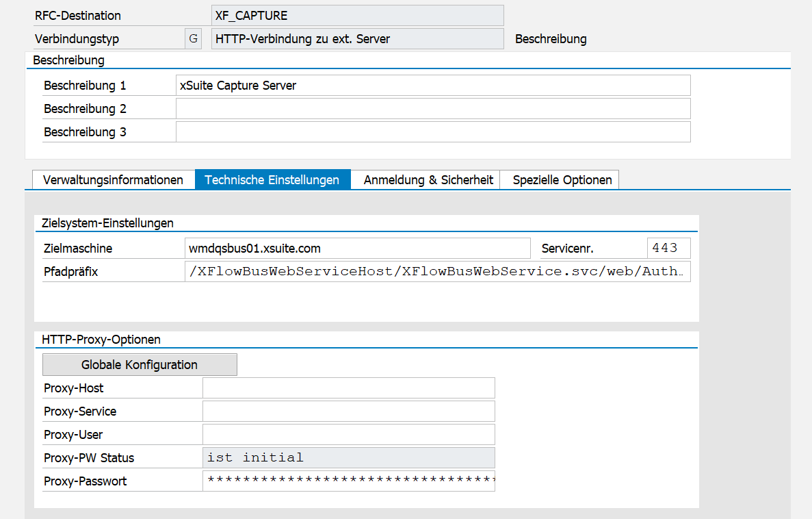Image resolution: width=812 pixels, height=519 pixels.
Task: Click the Beschreibung 1 field with xSuite Capture Server
Action: tap(433, 85)
